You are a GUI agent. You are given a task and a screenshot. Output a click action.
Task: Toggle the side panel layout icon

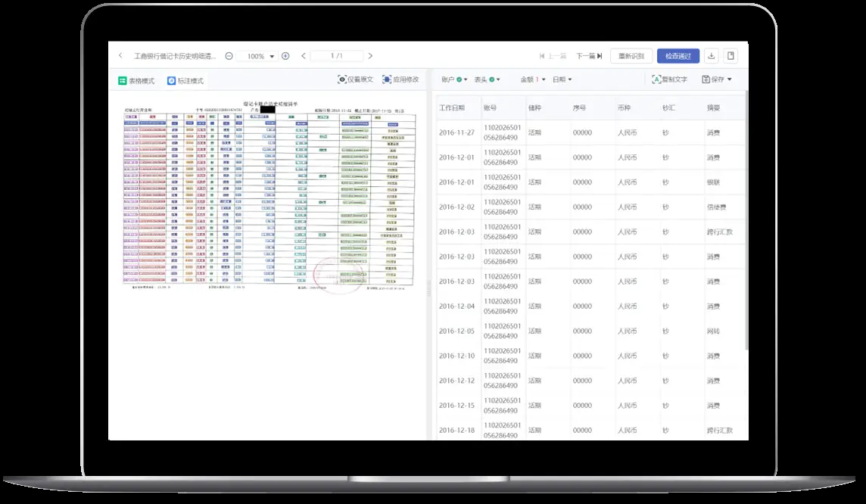(730, 56)
